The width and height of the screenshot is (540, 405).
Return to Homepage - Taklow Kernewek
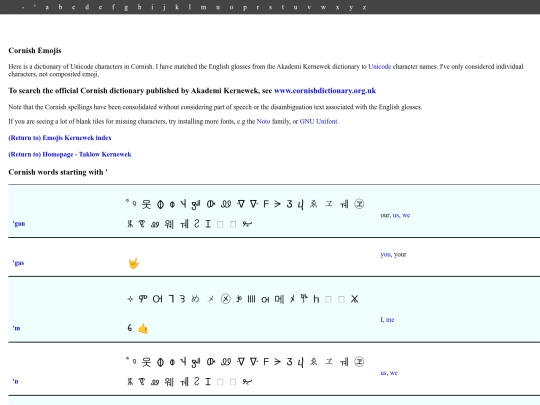tap(70, 154)
